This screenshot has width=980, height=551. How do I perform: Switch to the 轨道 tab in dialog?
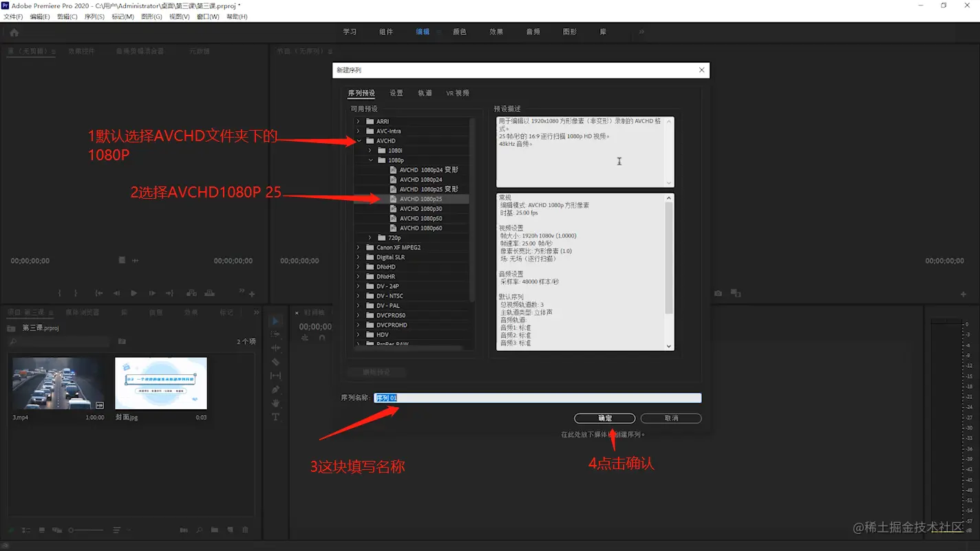425,93
